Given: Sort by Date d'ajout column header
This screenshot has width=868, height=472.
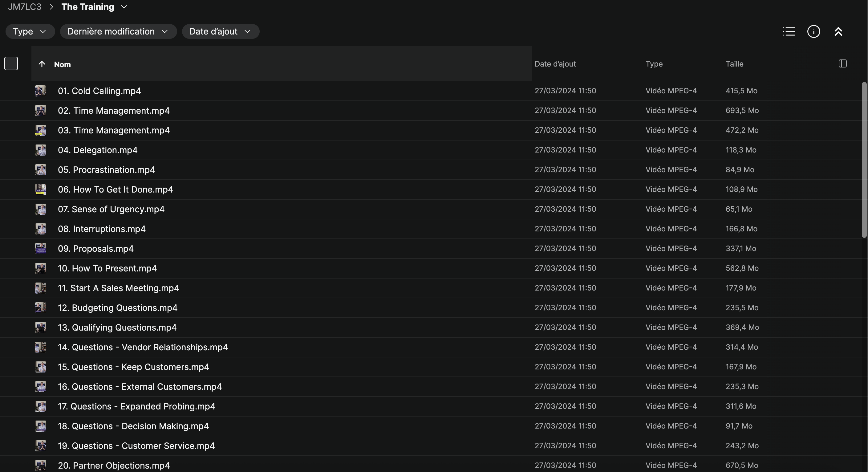Looking at the screenshot, I should (x=555, y=64).
